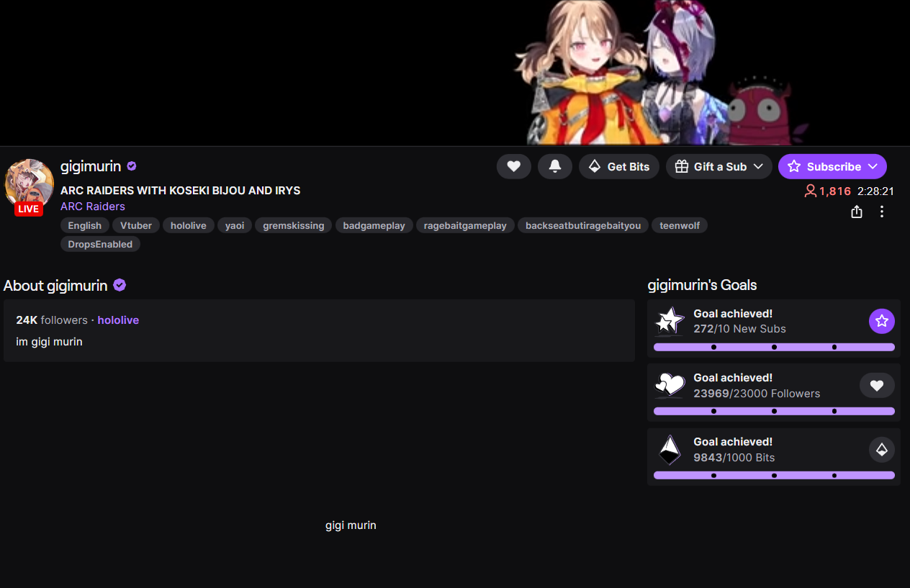The image size is (910, 588).
Task: Click the 24K followers text
Action: click(52, 320)
